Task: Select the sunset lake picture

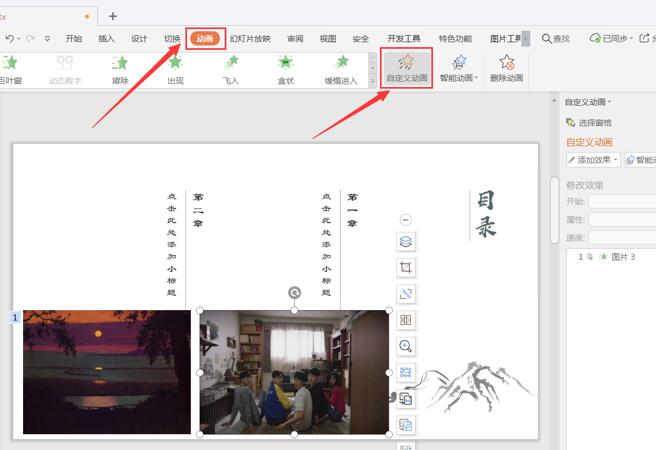Action: point(107,372)
